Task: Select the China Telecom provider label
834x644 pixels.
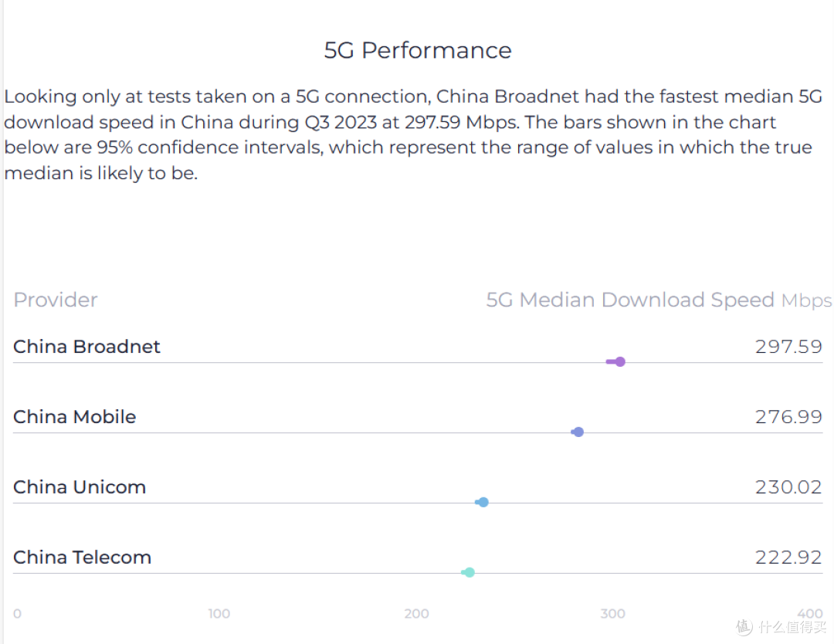Action: click(x=82, y=557)
